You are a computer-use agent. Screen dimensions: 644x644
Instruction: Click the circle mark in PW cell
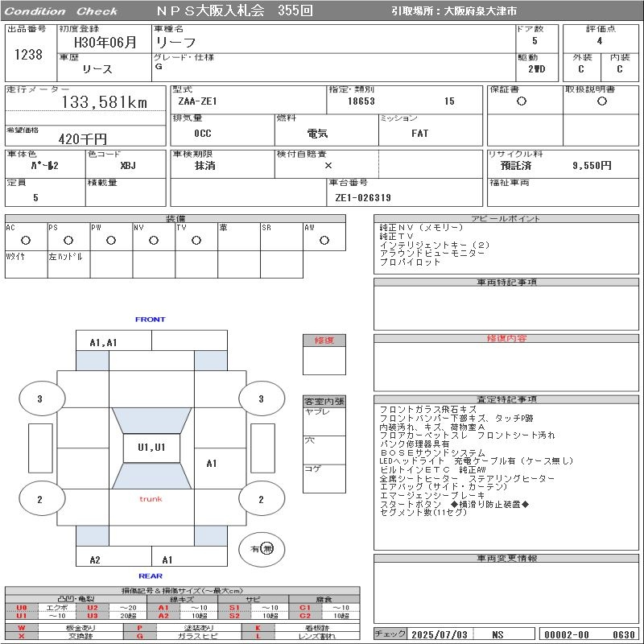coord(111,240)
